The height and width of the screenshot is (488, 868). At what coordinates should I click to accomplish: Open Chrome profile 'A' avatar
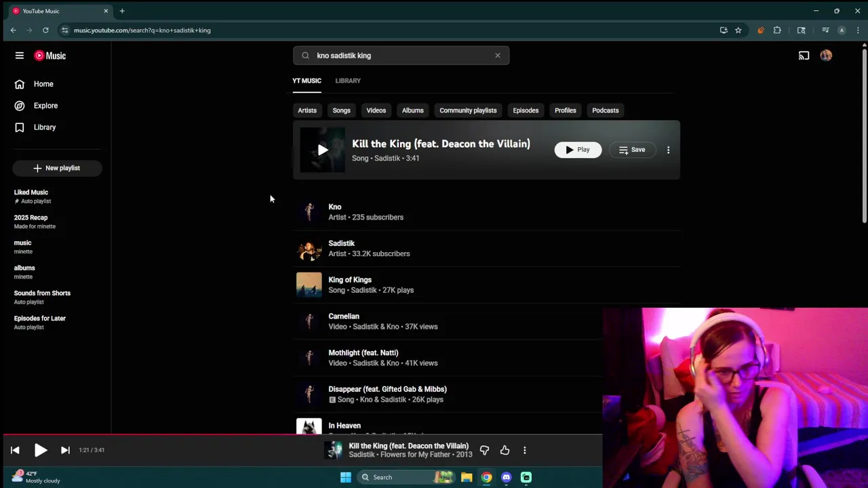click(842, 30)
